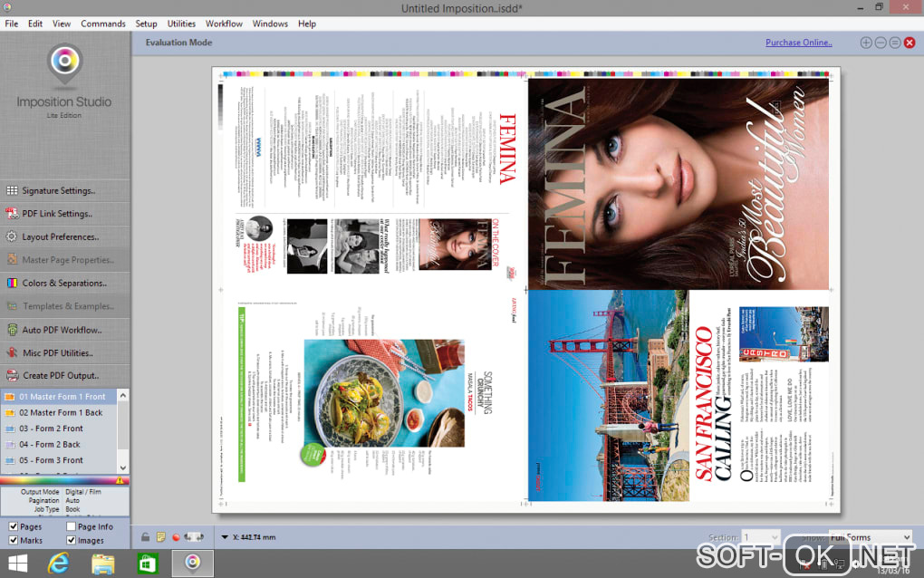Click the San Francisco Calling page
The height and width of the screenshot is (578, 924).
click(x=679, y=395)
